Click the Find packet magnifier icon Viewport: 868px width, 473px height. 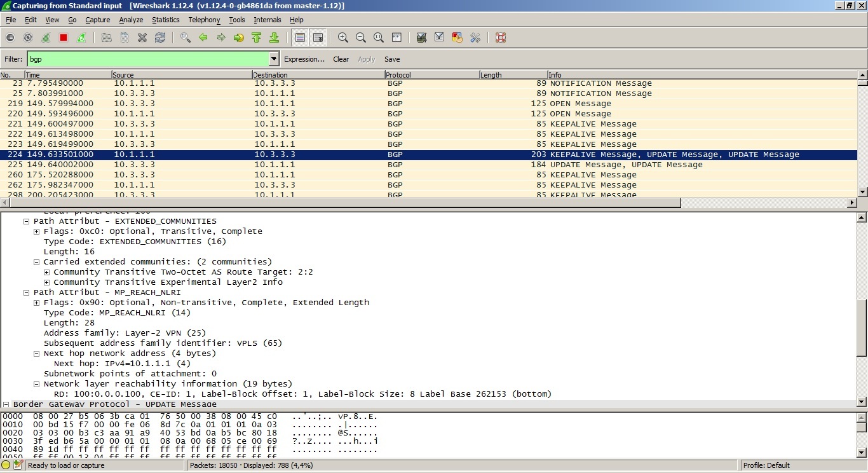click(186, 38)
